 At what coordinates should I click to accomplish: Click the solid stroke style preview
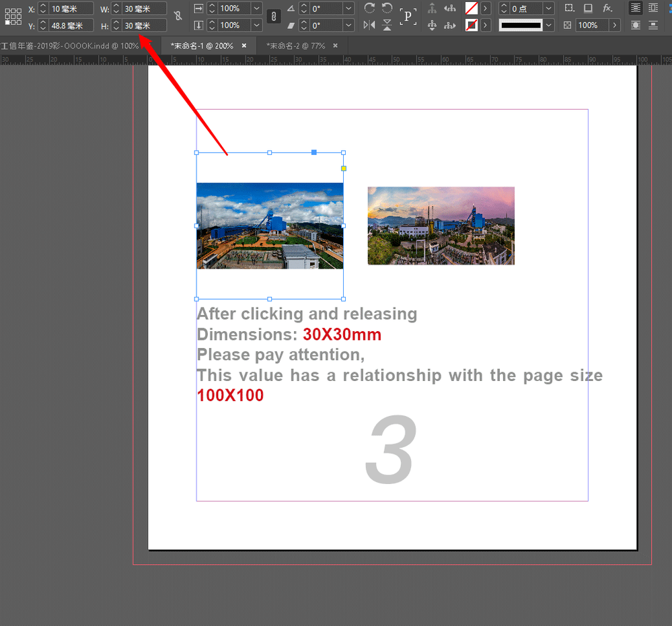click(521, 26)
